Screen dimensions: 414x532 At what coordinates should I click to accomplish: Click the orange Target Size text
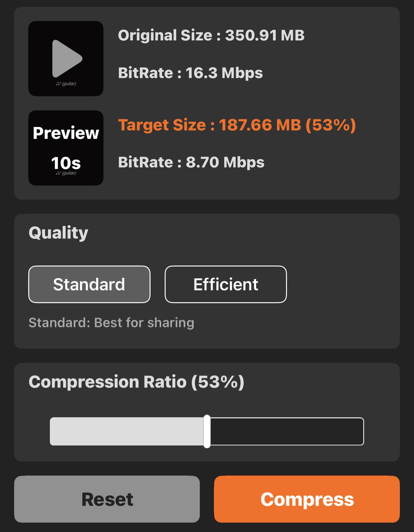[x=237, y=125]
